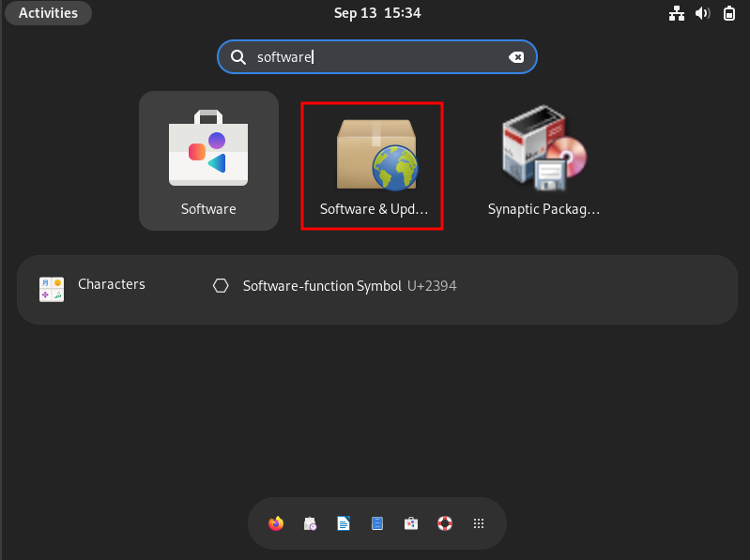The width and height of the screenshot is (750, 560).
Task: Launch Evolution mail from the dock
Action: coord(310,523)
